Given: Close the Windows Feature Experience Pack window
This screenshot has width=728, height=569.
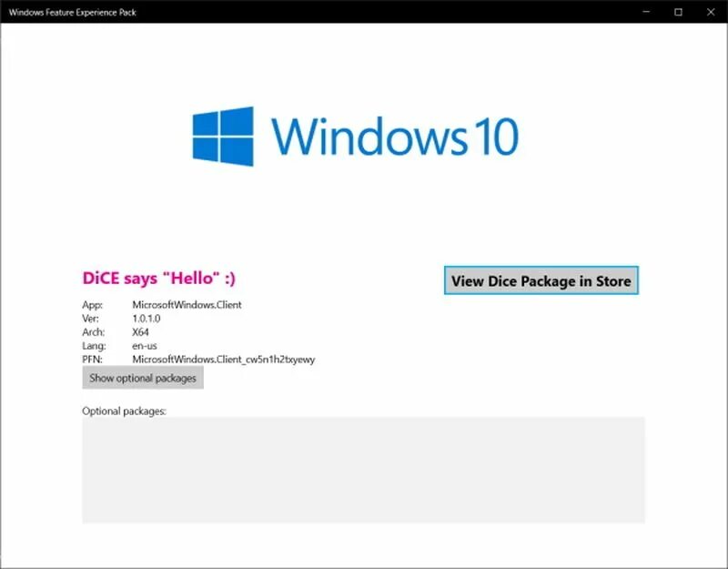Looking at the screenshot, I should [711, 12].
